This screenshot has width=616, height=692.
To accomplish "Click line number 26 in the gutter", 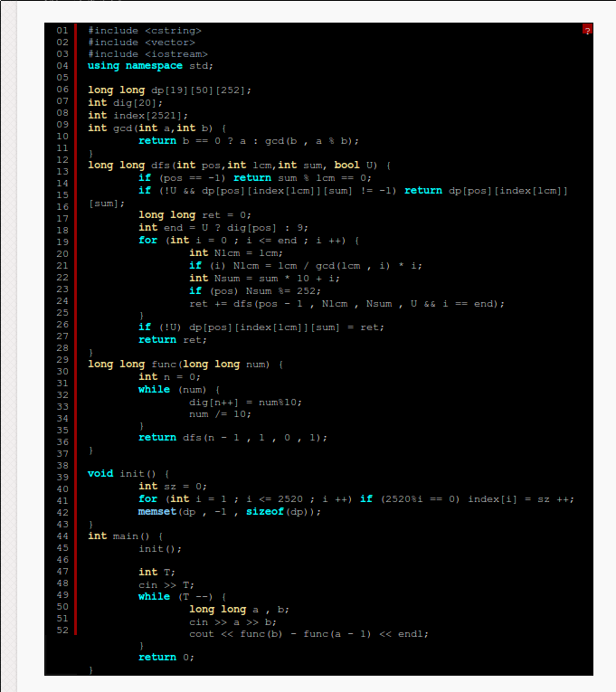I will pyautogui.click(x=62, y=325).
